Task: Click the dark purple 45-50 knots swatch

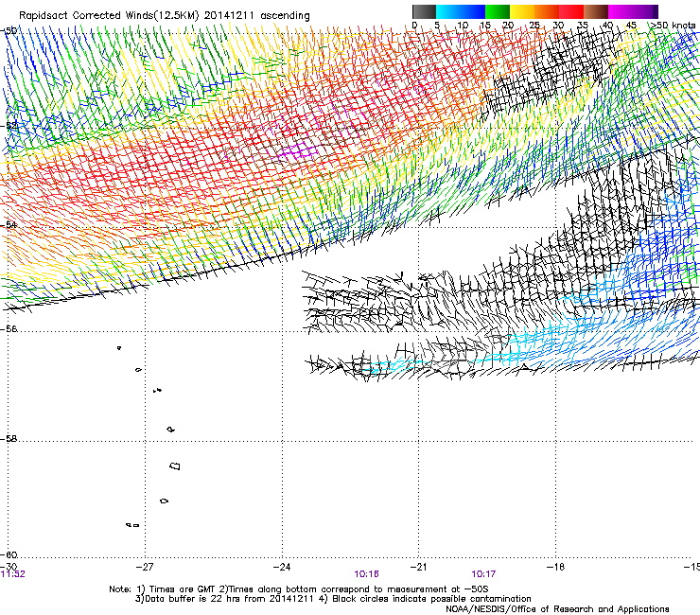Action: [x=645, y=11]
